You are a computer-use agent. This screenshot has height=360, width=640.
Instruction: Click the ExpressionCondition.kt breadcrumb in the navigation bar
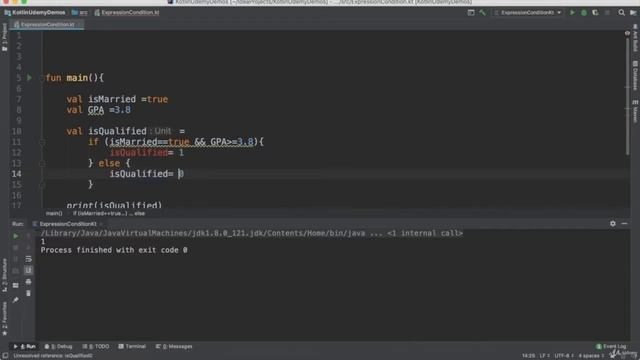tap(127, 13)
